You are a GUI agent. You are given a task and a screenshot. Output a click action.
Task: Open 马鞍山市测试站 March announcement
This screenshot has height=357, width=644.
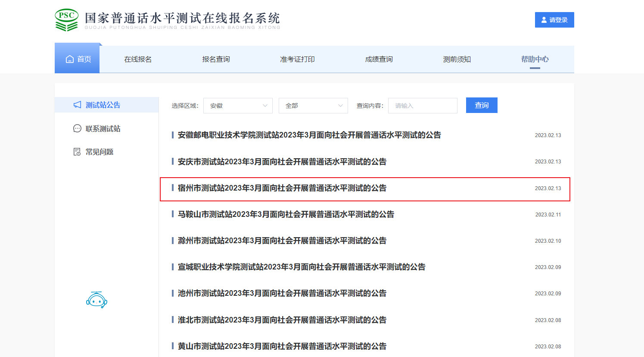[x=286, y=214]
